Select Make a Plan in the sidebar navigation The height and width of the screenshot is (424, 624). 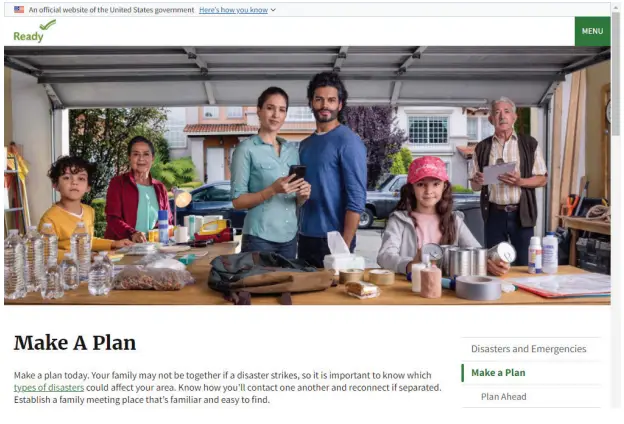[498, 373]
